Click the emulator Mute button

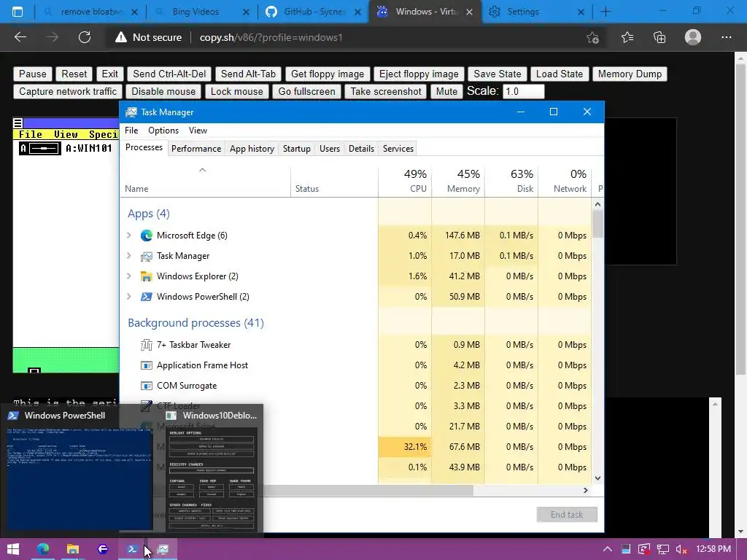pyautogui.click(x=447, y=91)
